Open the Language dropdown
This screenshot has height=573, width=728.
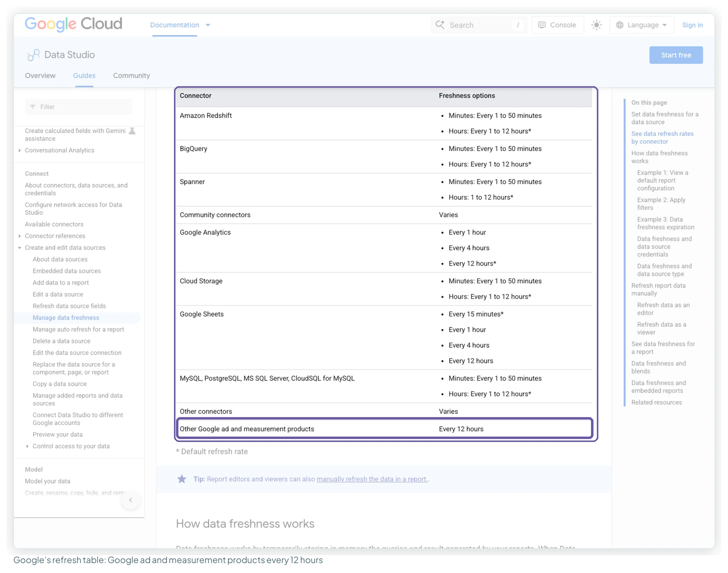(x=641, y=25)
